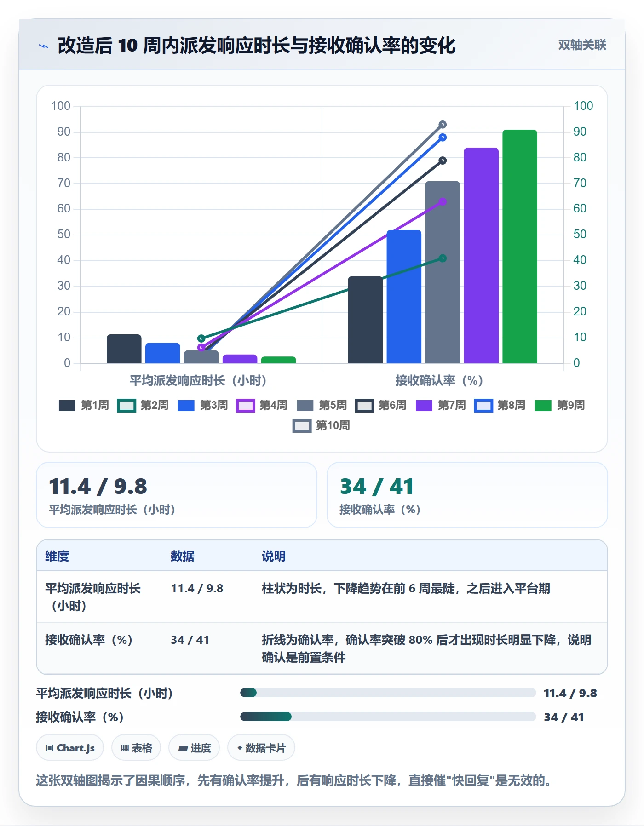Click the gray 第5周 confirmation rate bar
The height and width of the screenshot is (826, 644).
pos(443,272)
